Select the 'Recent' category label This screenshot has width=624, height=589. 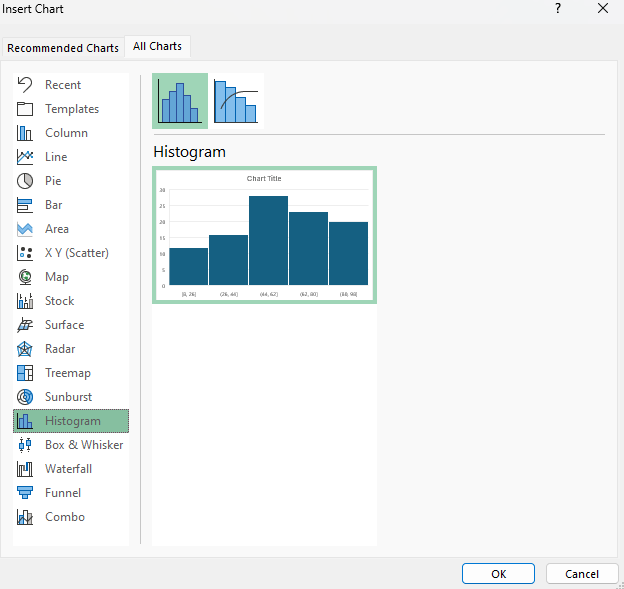click(x=63, y=85)
